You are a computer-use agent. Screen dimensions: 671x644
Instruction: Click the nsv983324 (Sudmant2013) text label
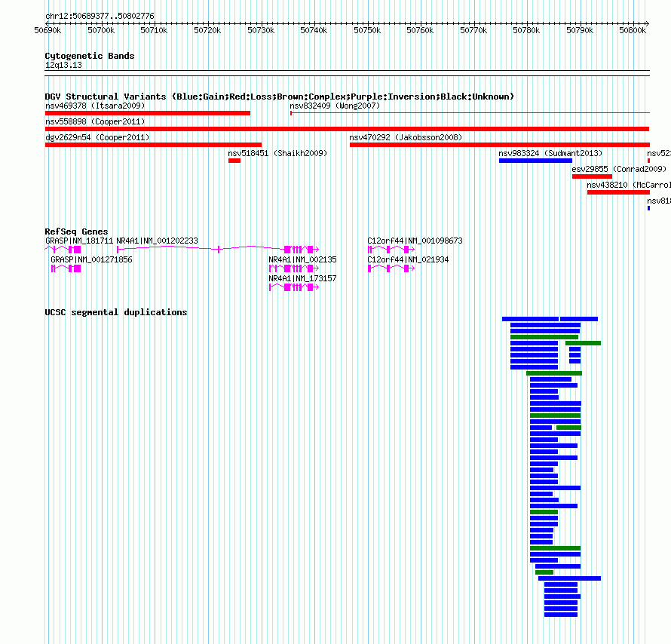(550, 153)
